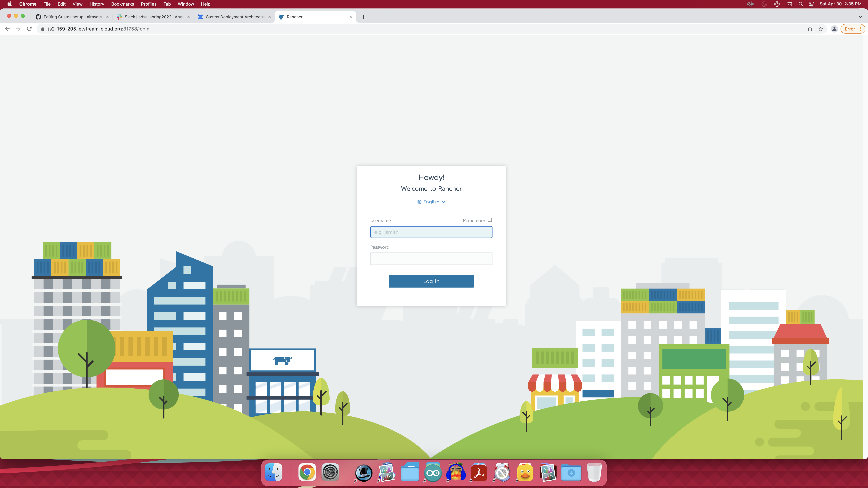Click the Chrome back arrow
Screen dimensions: 868x488
7,29
